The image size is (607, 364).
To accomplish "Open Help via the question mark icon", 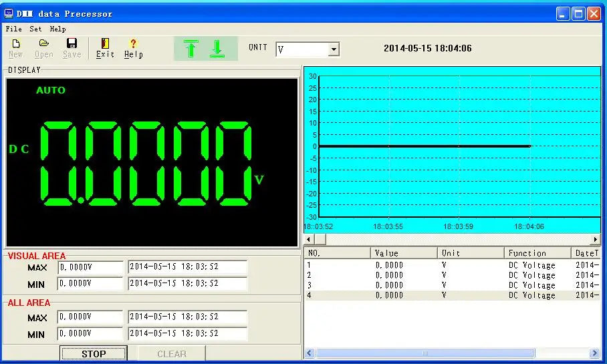I will (134, 48).
